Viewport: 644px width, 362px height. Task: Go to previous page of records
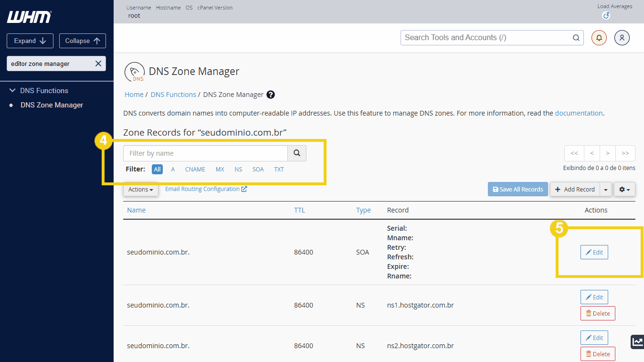pyautogui.click(x=592, y=153)
